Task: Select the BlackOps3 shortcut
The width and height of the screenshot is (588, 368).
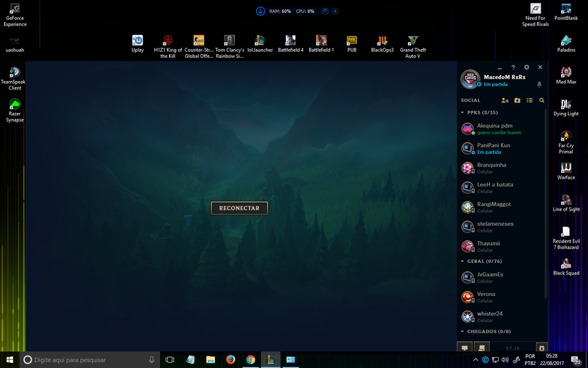Action: point(382,44)
